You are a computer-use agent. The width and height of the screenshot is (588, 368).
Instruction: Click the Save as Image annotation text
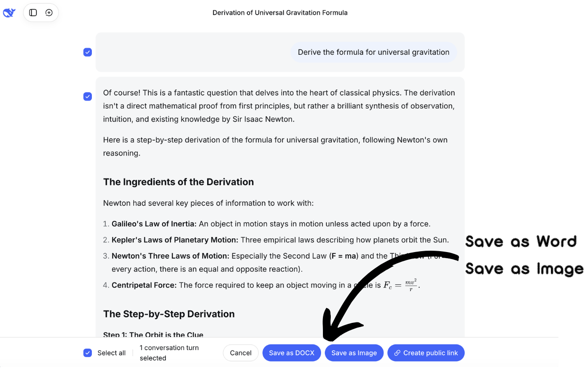524,269
